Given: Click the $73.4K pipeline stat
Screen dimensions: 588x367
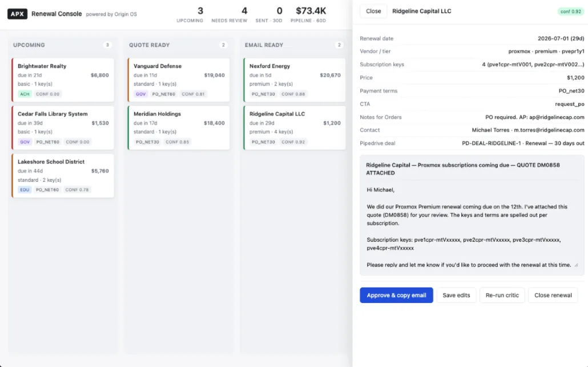Looking at the screenshot, I should [x=308, y=15].
